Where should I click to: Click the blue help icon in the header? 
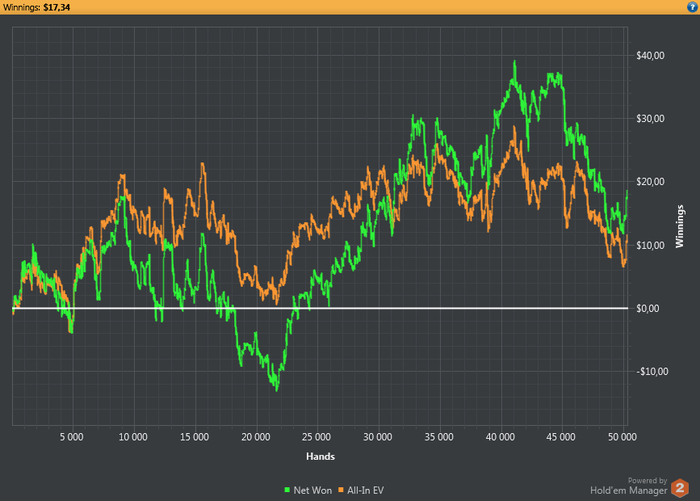pyautogui.click(x=692, y=7)
